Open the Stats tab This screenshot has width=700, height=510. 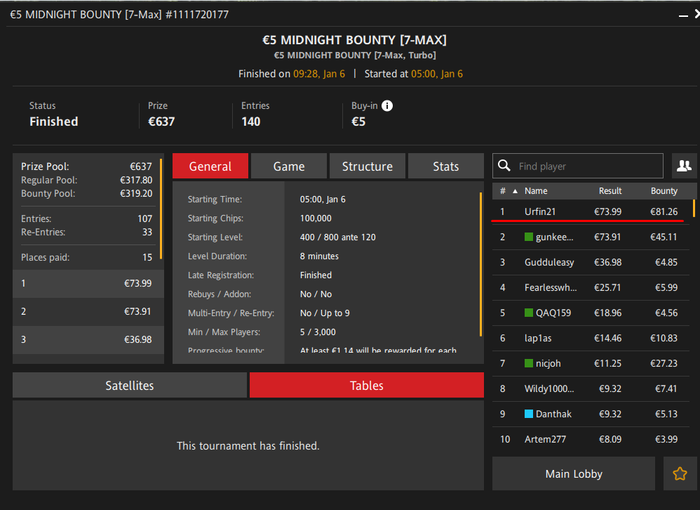(x=446, y=166)
